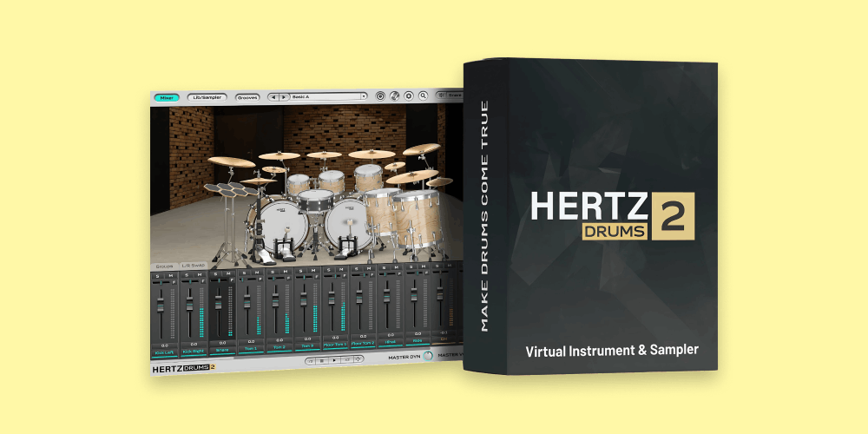Click the F button on Tom 1 channel
The height and width of the screenshot is (434, 868).
(260, 279)
